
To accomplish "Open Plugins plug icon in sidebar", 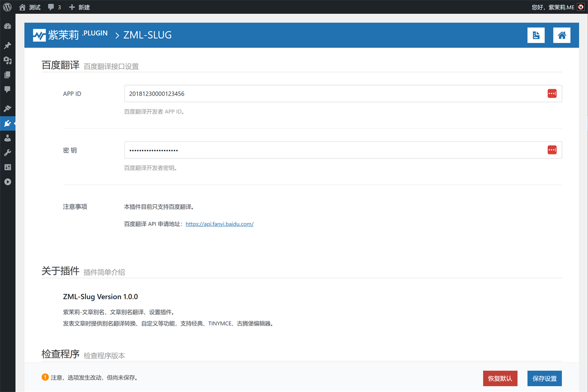I will tap(7, 123).
